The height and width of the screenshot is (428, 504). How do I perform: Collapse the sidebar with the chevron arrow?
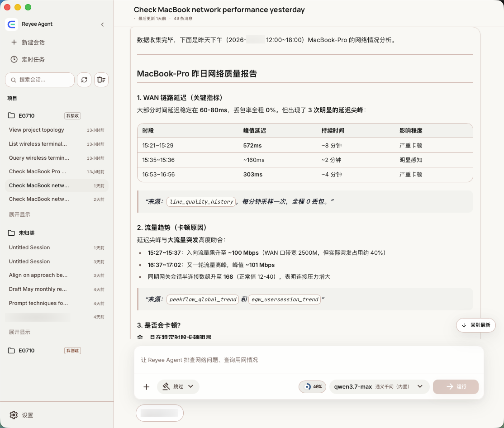pos(102,24)
